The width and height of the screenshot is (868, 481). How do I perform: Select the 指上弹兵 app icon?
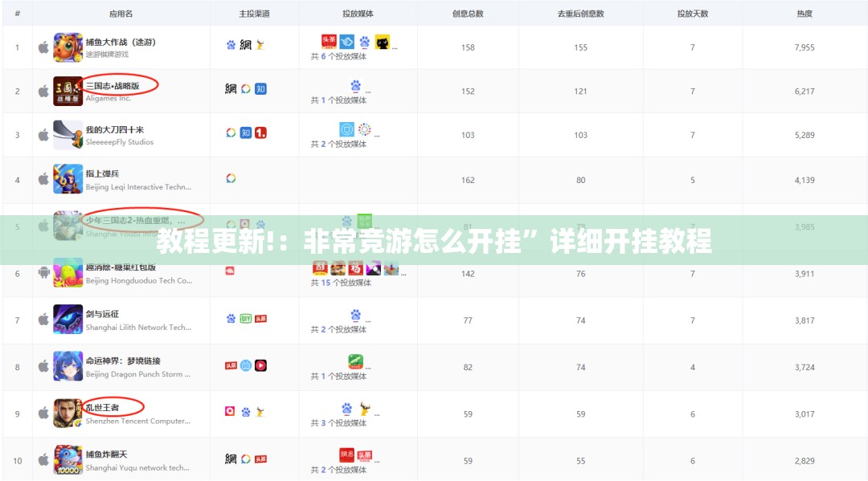[x=68, y=179]
